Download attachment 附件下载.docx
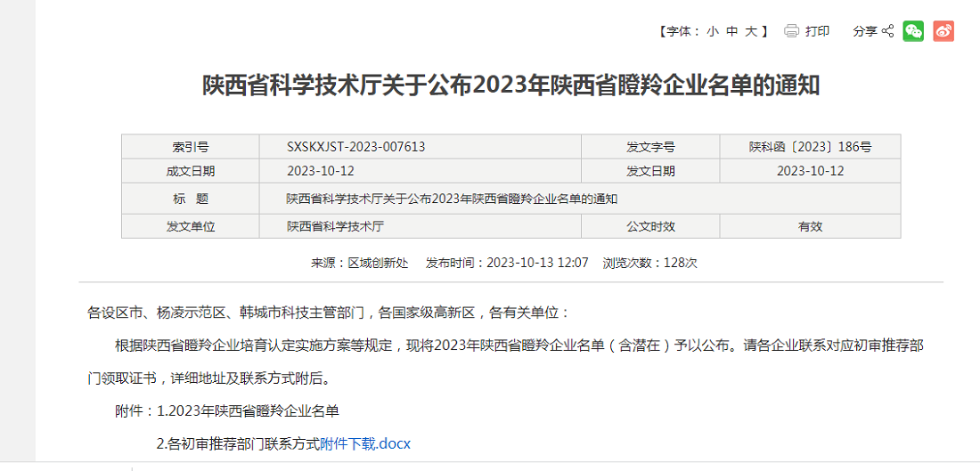Screen dimensions: 980x471 365,444
